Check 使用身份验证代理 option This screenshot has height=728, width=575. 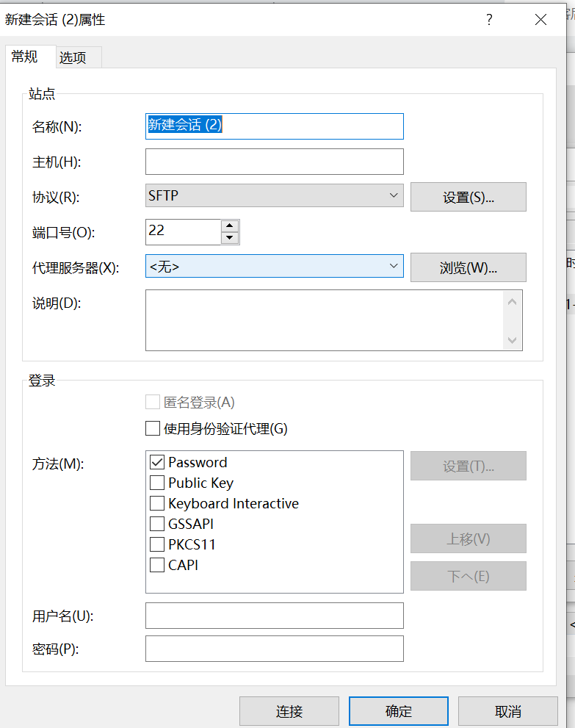(x=153, y=428)
